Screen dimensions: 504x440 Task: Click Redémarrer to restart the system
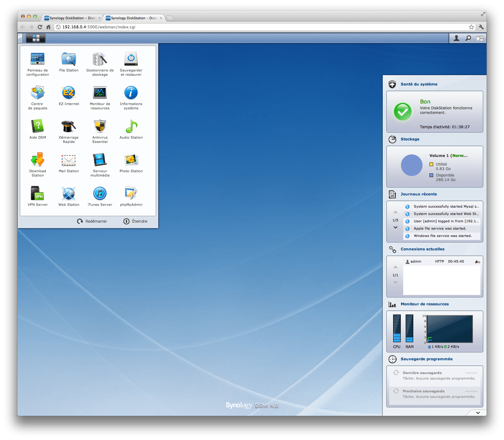[x=92, y=221]
